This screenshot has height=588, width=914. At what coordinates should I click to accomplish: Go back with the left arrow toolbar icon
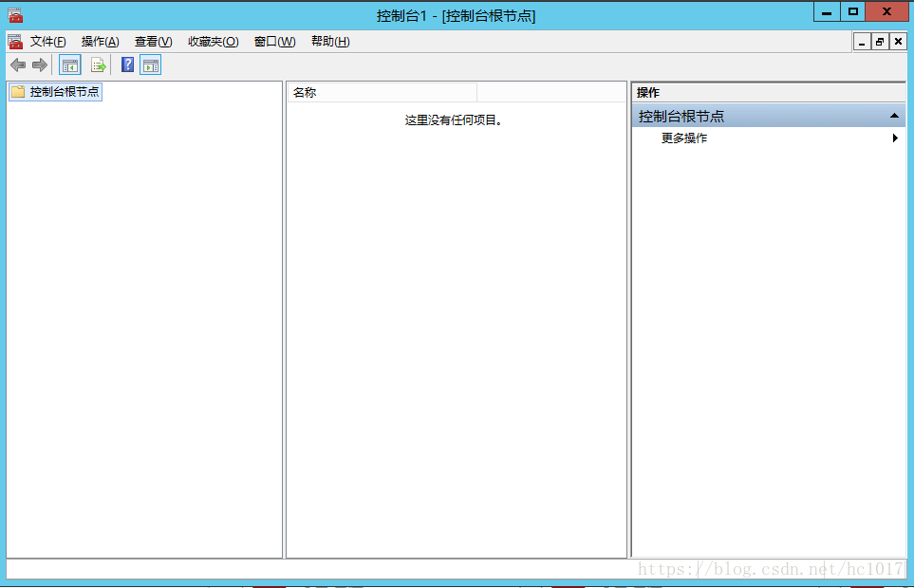tap(18, 65)
